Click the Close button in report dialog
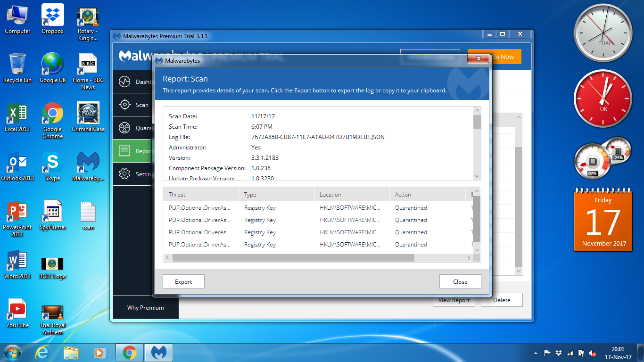 460,281
